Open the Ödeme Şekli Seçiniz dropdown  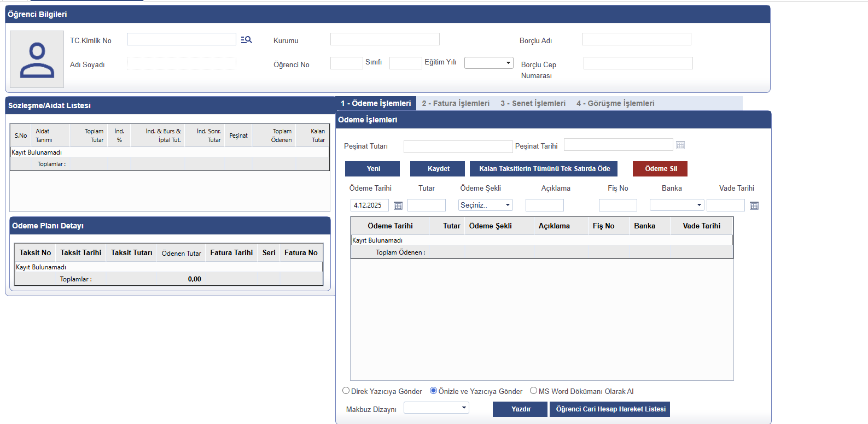click(485, 205)
